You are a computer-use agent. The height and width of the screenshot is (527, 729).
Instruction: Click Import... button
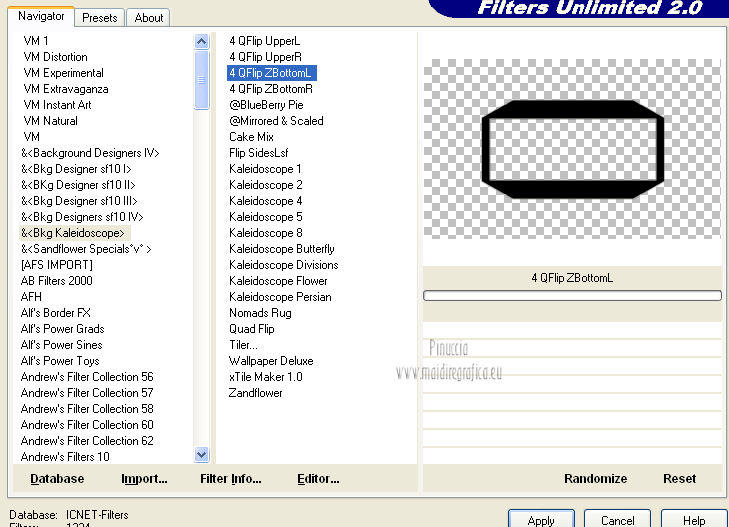[x=144, y=479]
